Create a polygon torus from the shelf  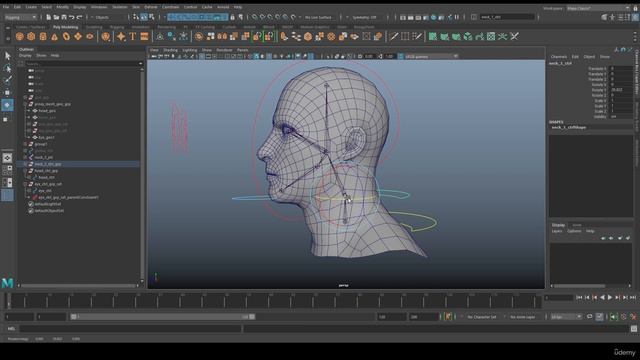pos(66,37)
